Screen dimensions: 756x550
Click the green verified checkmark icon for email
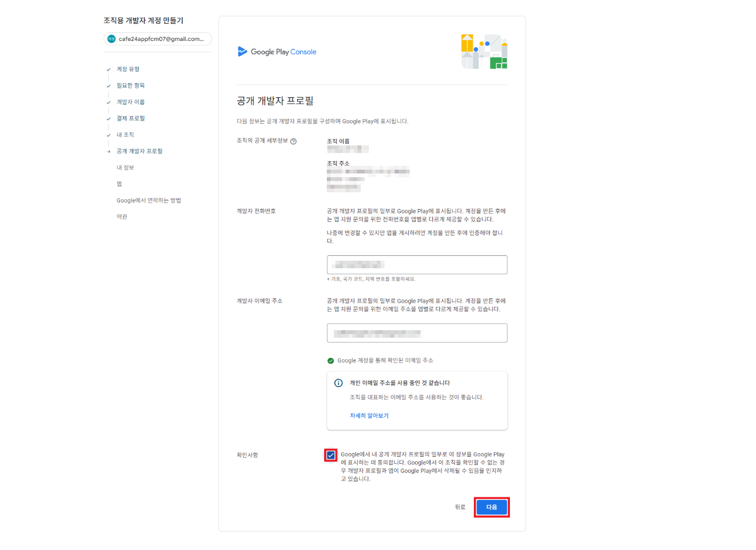click(331, 361)
